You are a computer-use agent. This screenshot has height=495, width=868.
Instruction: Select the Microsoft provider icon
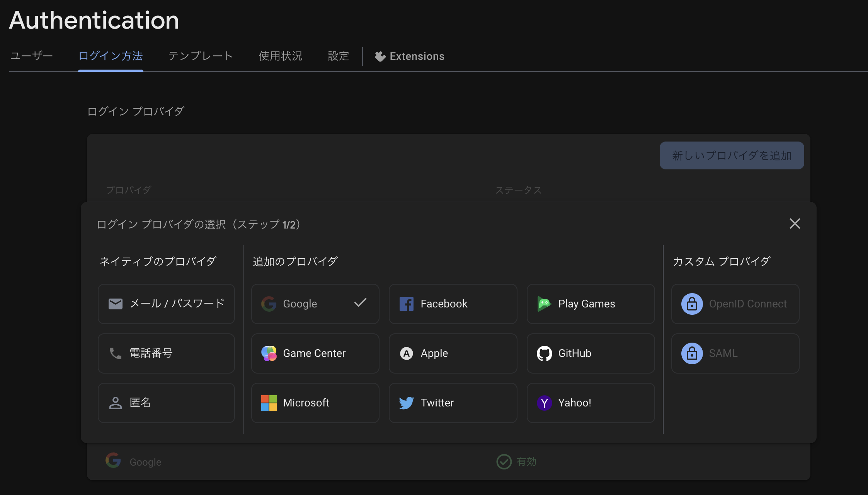coord(269,403)
